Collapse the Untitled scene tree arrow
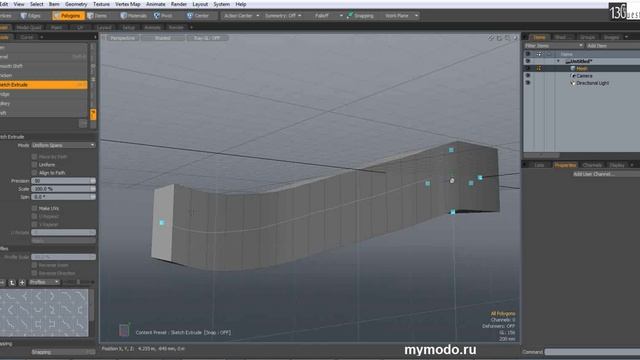 [558, 61]
